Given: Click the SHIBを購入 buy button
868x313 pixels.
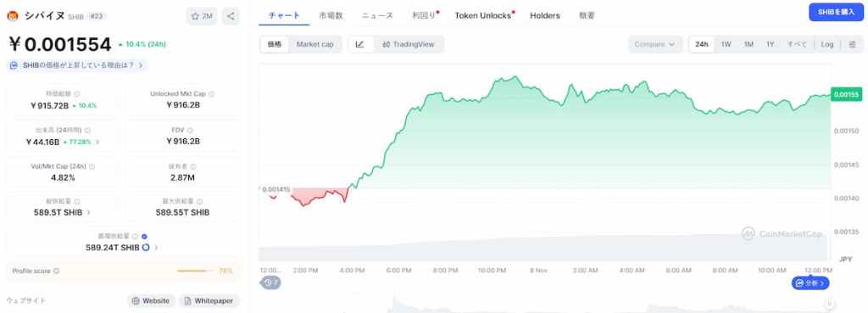Looking at the screenshot, I should point(836,12).
